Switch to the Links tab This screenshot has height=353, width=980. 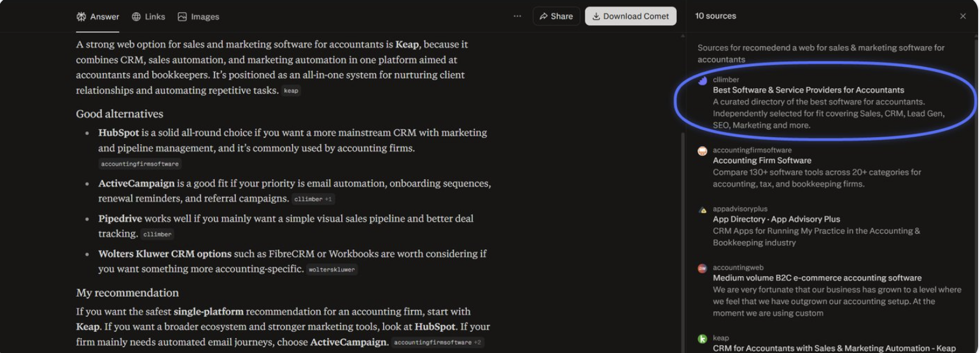point(148,17)
